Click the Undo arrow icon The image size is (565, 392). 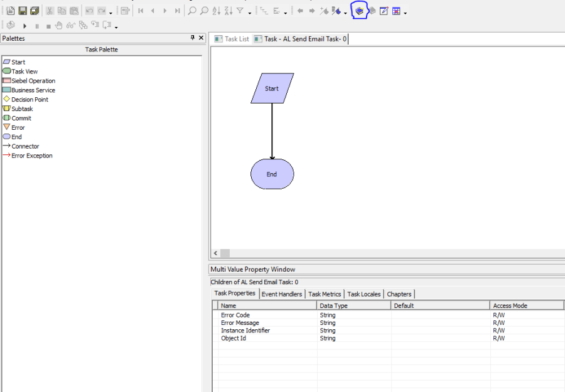tap(89, 11)
